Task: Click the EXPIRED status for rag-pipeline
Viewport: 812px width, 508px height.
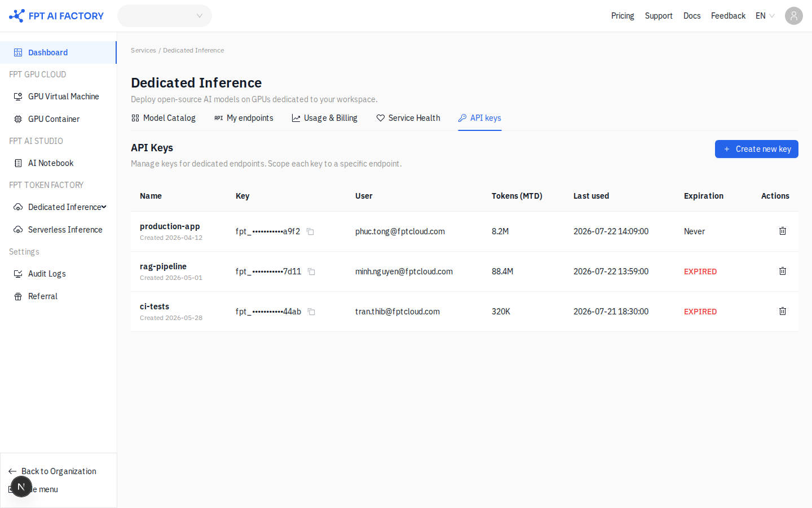Action: point(700,271)
